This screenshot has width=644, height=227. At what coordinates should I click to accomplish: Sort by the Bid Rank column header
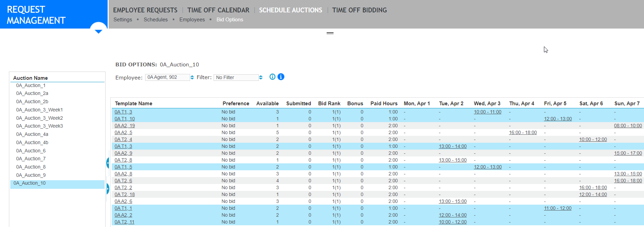[329, 104]
